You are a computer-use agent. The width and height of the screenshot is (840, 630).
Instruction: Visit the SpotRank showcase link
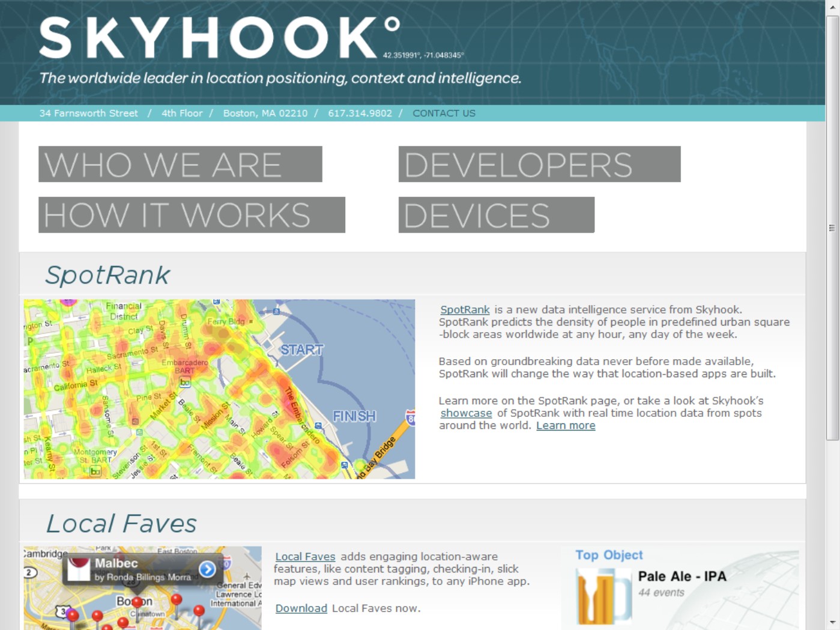pyautogui.click(x=466, y=413)
